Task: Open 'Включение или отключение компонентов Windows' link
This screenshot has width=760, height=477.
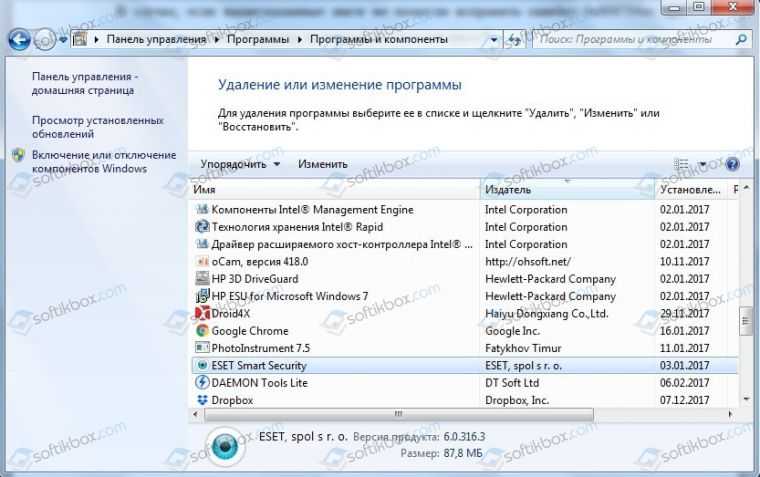Action: pos(104,161)
